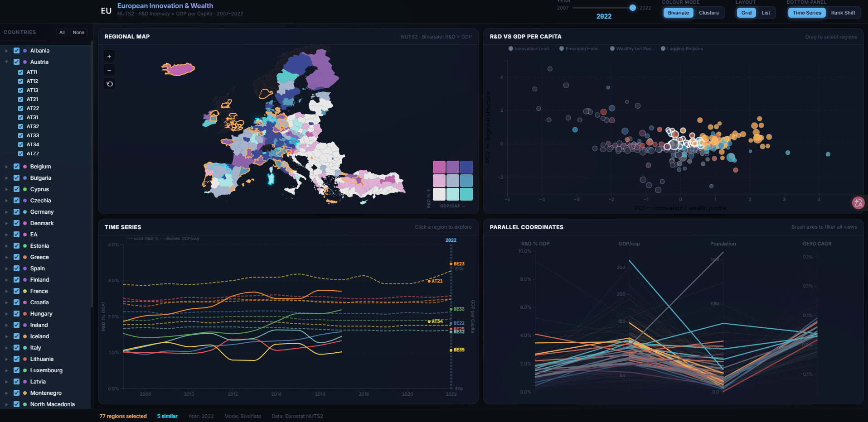Switch colour mode to Clusters
Screen dimensions: 868x422
coord(708,13)
